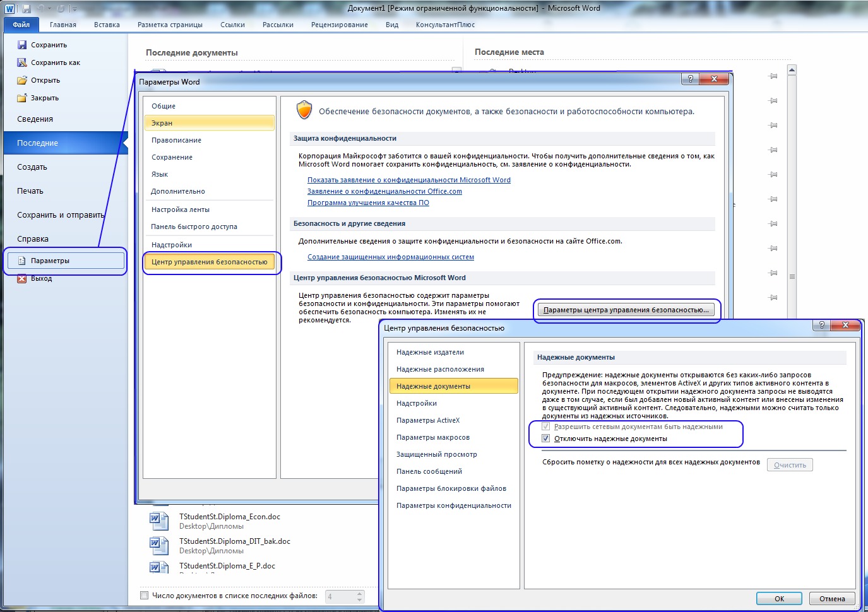Switch to the Файл tab
The image size is (868, 612).
21,25
